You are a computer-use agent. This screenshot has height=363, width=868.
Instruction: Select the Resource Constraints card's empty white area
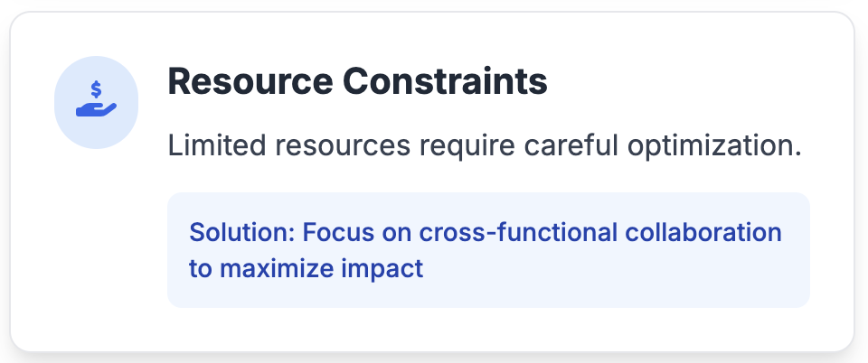[89, 248]
